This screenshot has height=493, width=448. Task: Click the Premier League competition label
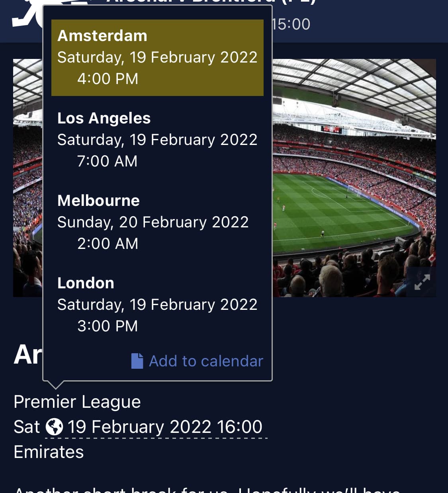77,402
